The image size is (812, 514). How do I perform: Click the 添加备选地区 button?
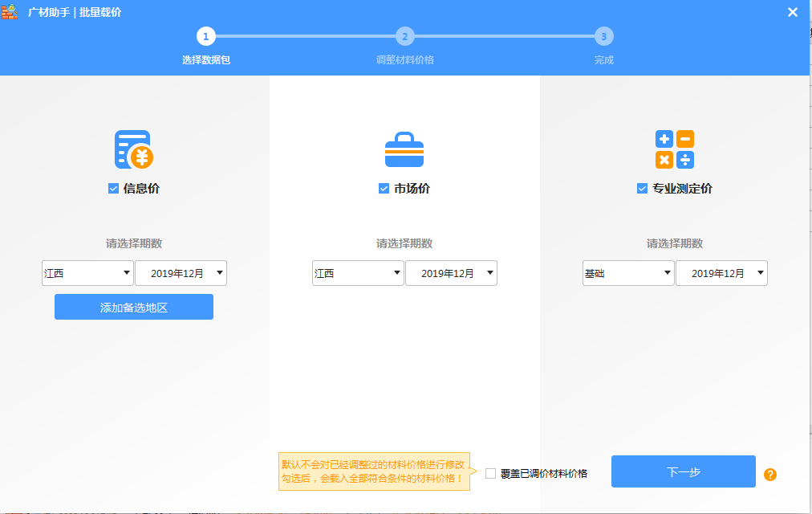point(134,307)
